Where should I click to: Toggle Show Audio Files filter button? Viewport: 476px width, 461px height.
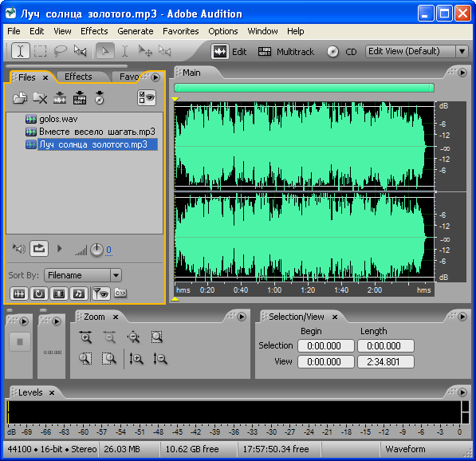pyautogui.click(x=19, y=294)
